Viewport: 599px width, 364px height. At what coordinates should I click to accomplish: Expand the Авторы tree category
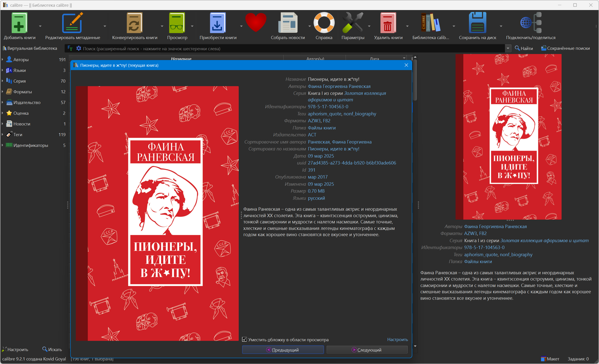point(2,60)
